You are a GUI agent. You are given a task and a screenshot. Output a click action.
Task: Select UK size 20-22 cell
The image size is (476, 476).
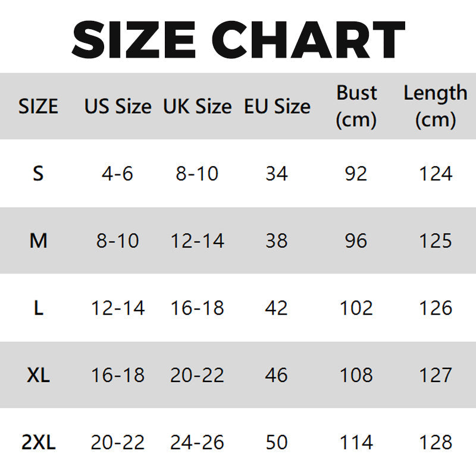click(x=197, y=375)
